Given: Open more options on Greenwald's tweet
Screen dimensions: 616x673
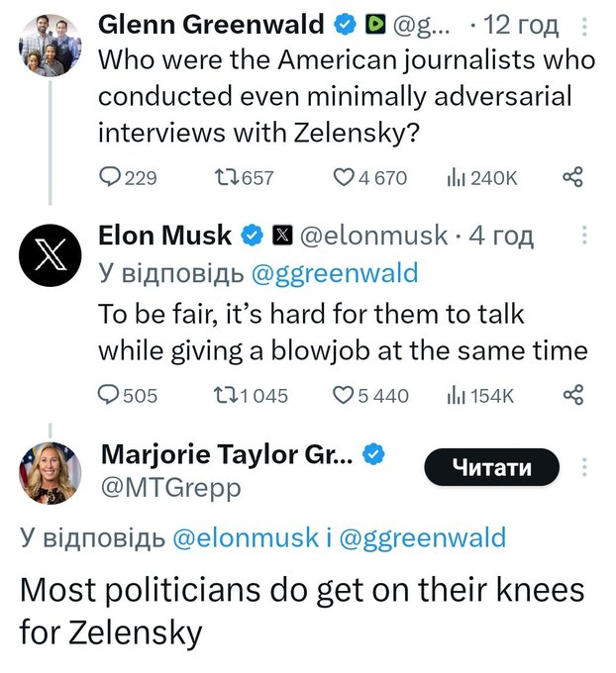Looking at the screenshot, I should 584,26.
